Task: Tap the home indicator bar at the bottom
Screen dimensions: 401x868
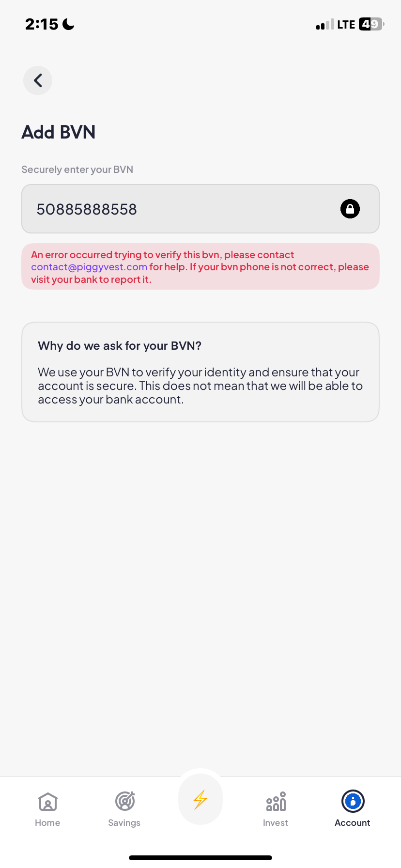Action: (200, 858)
